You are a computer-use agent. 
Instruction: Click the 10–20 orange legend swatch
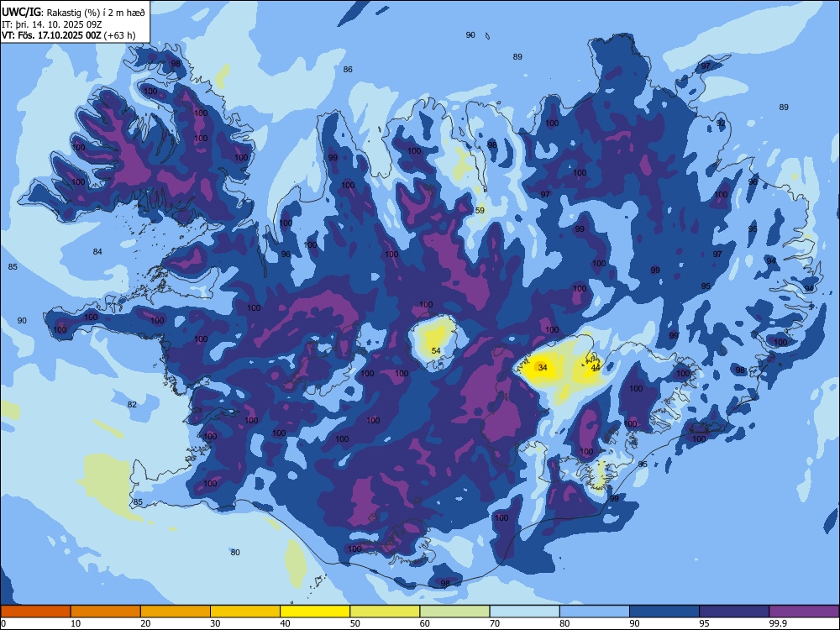(106, 612)
